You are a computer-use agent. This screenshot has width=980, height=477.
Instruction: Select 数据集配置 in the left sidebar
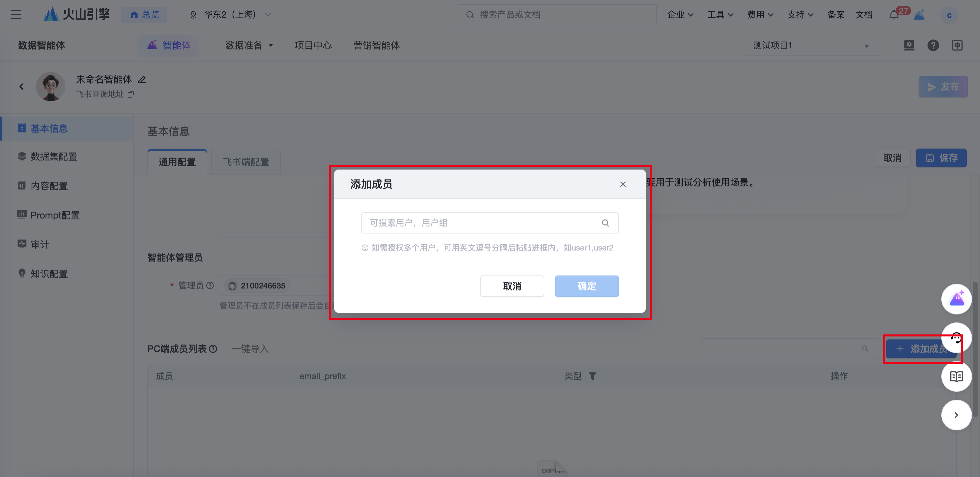(x=54, y=157)
